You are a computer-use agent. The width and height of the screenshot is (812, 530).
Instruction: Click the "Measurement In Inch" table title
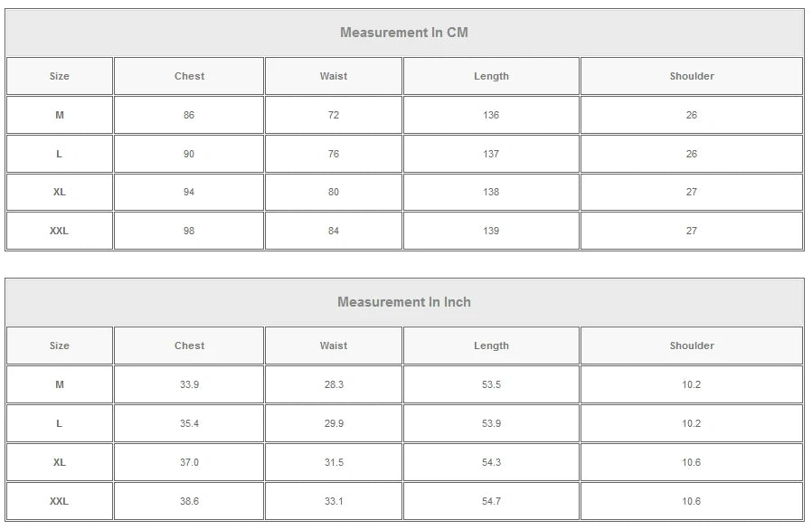coord(404,302)
